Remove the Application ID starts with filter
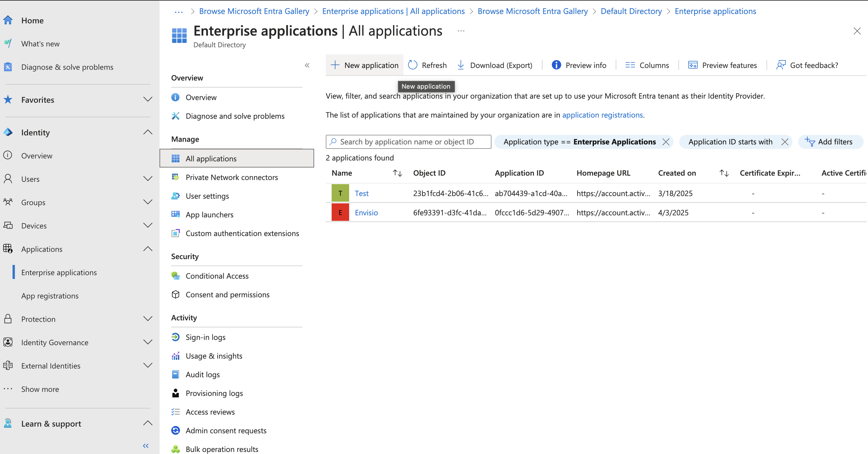This screenshot has height=454, width=868. click(x=785, y=142)
